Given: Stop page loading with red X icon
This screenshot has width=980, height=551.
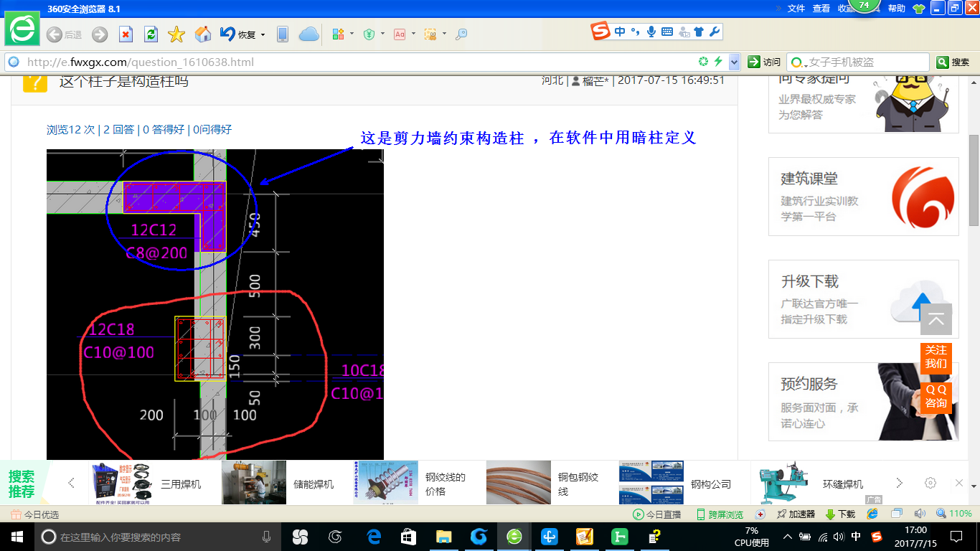Looking at the screenshot, I should point(126,34).
